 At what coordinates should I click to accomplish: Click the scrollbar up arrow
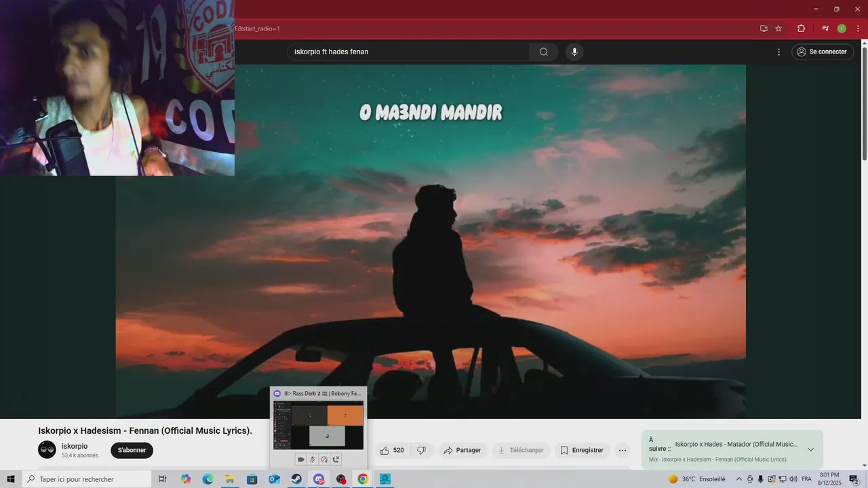click(x=864, y=43)
